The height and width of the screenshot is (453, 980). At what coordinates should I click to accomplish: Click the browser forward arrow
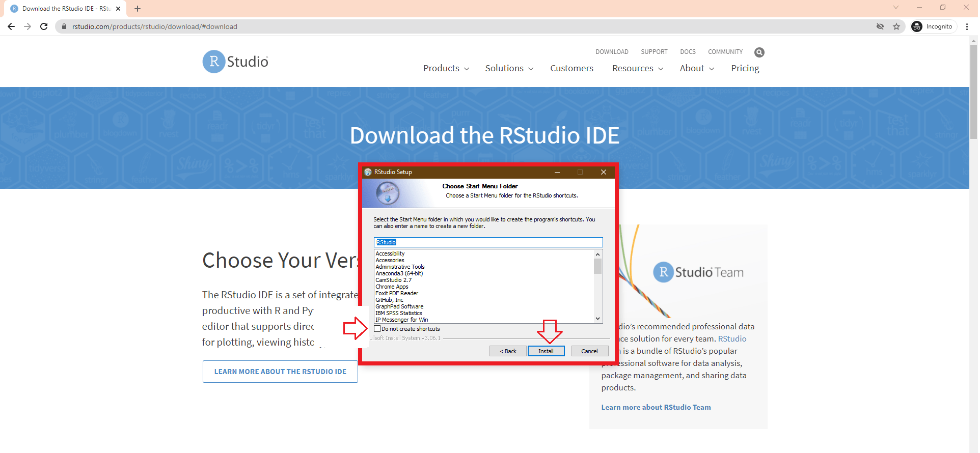coord(28,26)
